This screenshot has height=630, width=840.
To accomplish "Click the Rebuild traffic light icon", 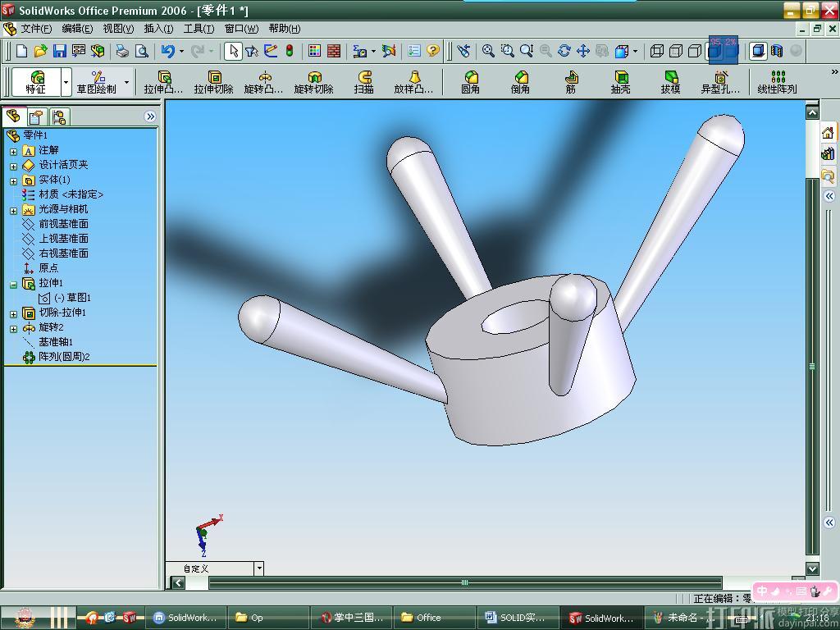I will [x=290, y=51].
